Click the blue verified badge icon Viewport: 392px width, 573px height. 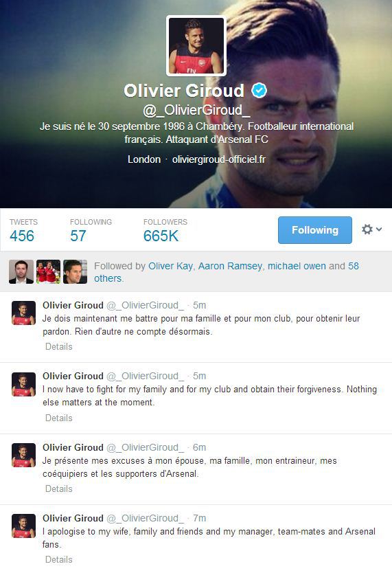[x=259, y=90]
